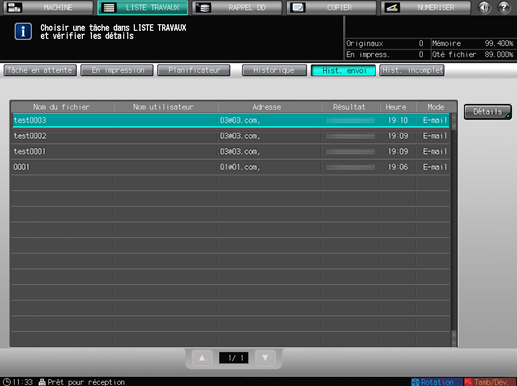This screenshot has height=386, width=517.
Task: Click the Qté fichier 89.000% value
Action: tap(499, 54)
